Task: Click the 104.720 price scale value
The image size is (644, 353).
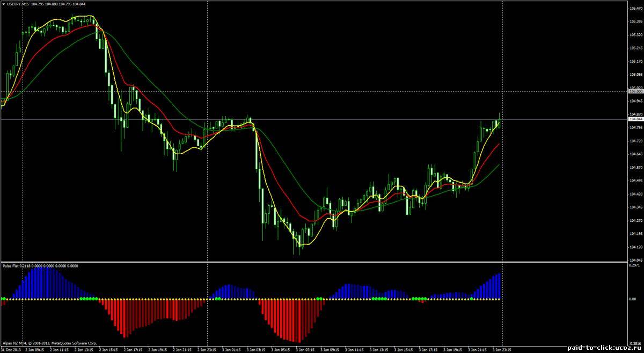Action: click(x=635, y=141)
